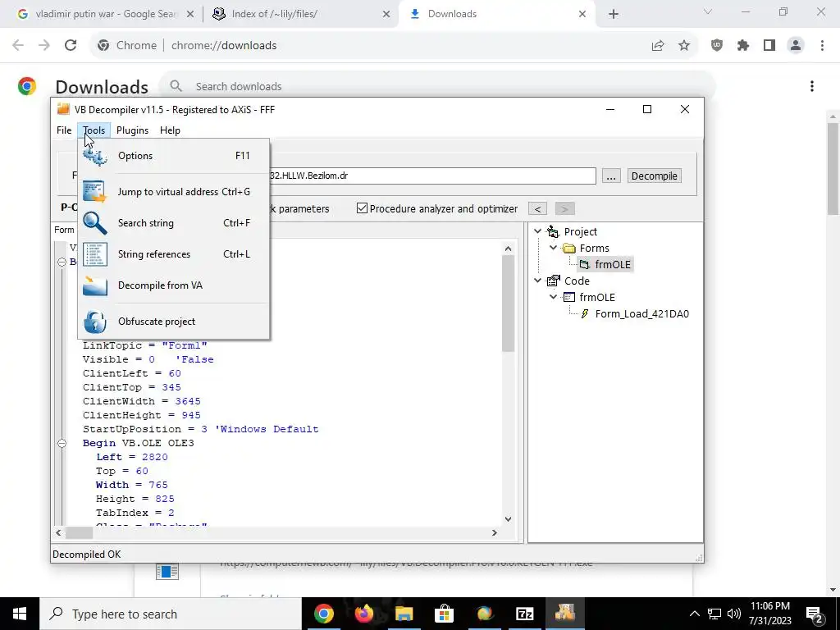
Task: Toggle the Chrome side panel icon
Action: click(769, 46)
